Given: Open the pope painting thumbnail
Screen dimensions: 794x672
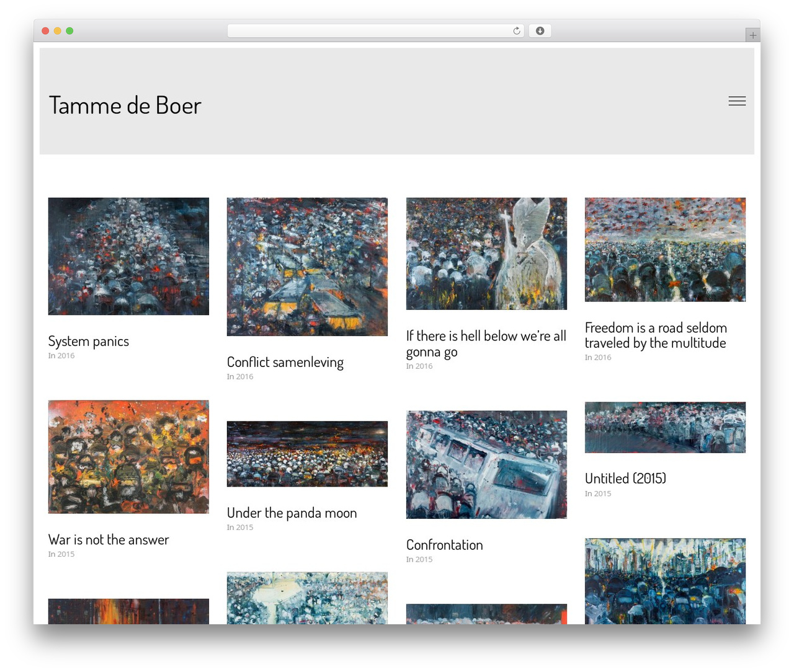Looking at the screenshot, I should point(486,254).
